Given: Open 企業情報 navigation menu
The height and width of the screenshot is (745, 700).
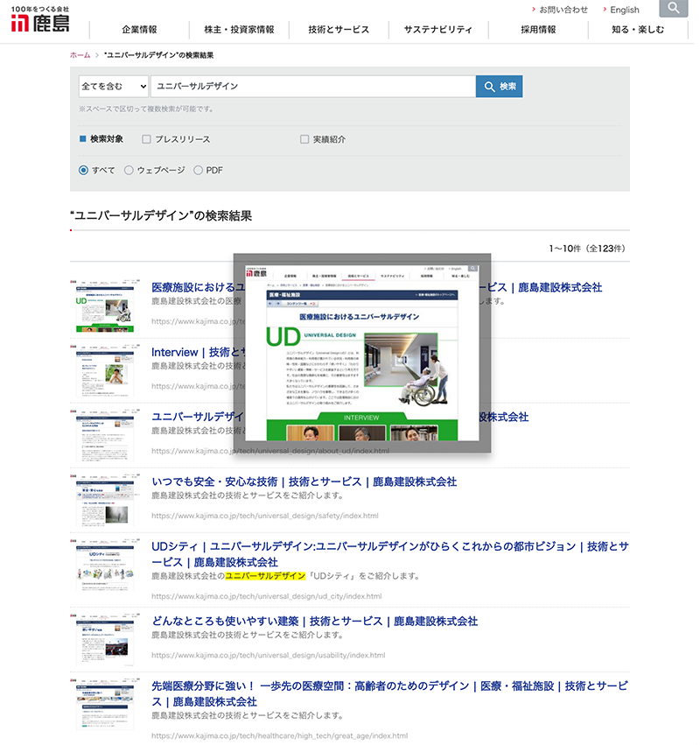Looking at the screenshot, I should click(140, 30).
